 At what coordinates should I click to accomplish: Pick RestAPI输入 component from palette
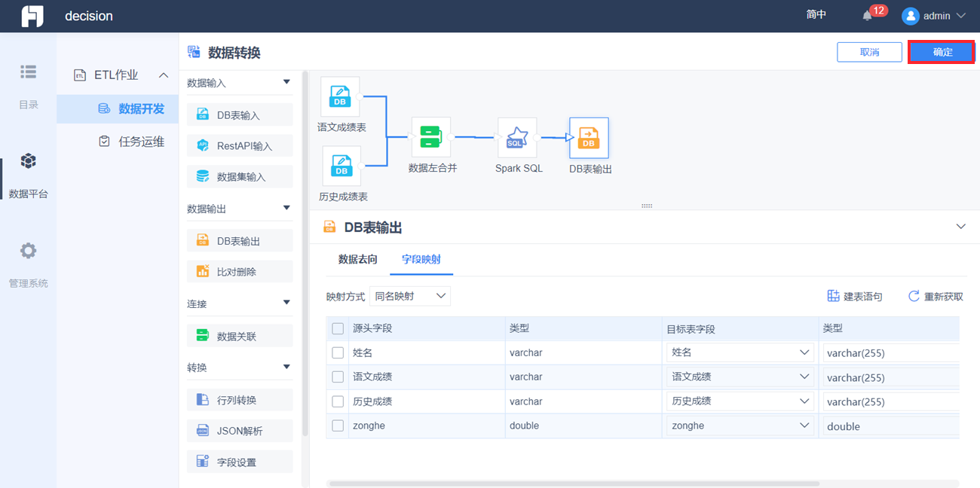tap(240, 146)
